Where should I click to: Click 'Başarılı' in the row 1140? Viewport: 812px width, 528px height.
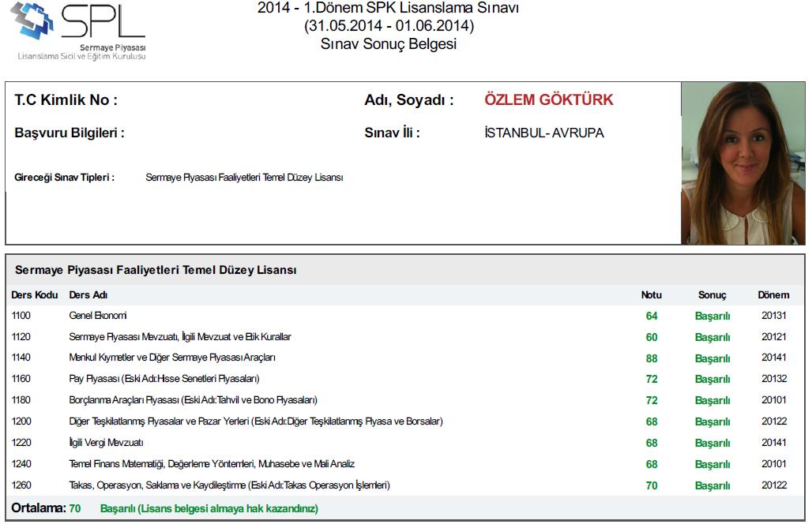click(712, 359)
